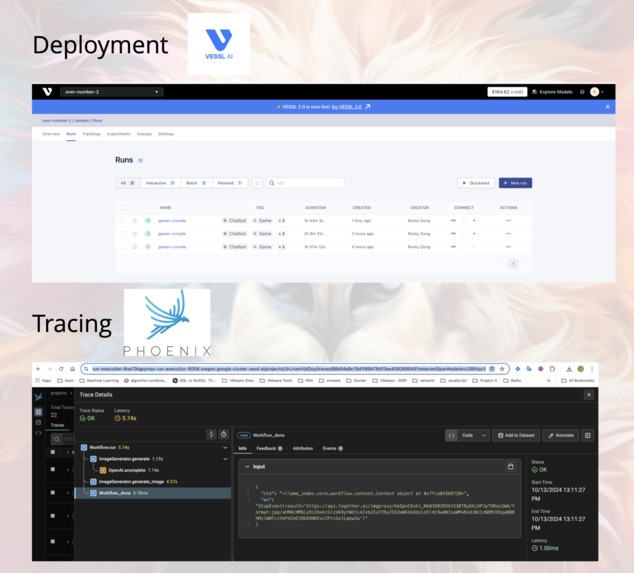Image resolution: width=634 pixels, height=573 pixels.
Task: Open the All Bookmarks folder
Action: click(578, 381)
